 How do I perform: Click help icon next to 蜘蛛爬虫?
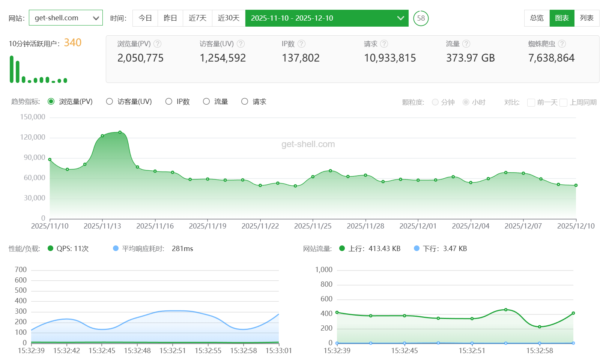(x=562, y=44)
